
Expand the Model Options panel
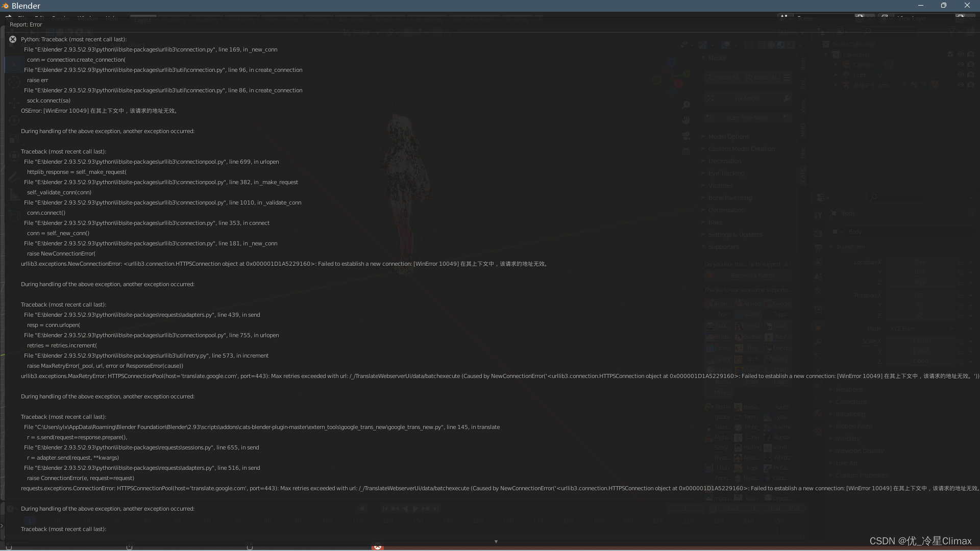pyautogui.click(x=729, y=137)
